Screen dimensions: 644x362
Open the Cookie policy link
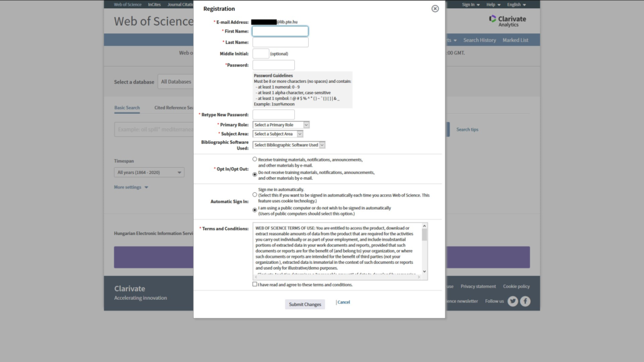516,287
